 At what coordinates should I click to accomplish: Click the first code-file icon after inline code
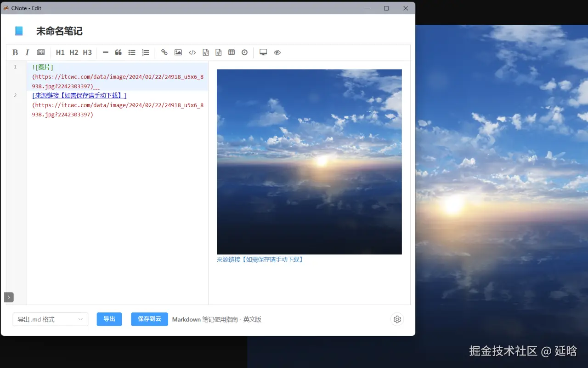206,52
